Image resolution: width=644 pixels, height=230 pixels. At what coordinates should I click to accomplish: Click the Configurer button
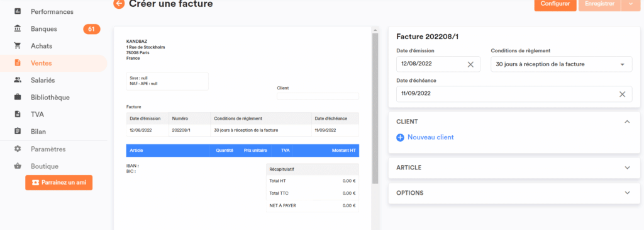[x=555, y=4]
